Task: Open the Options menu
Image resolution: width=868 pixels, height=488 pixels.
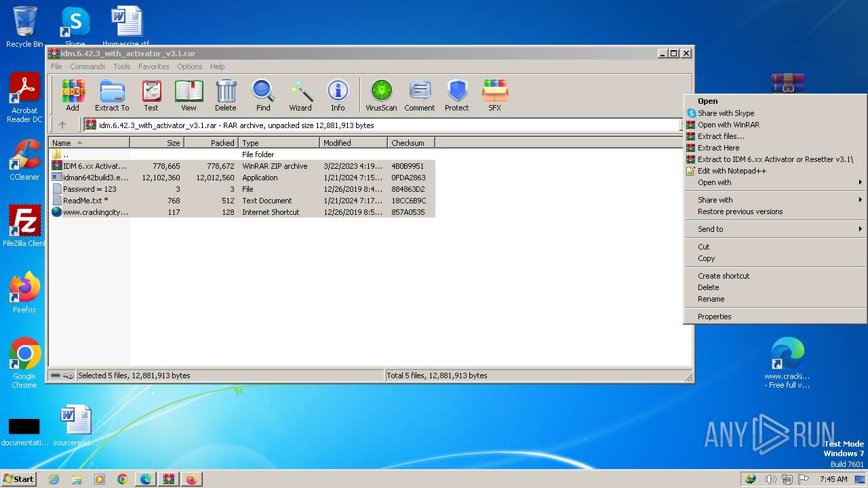Action: 190,66
